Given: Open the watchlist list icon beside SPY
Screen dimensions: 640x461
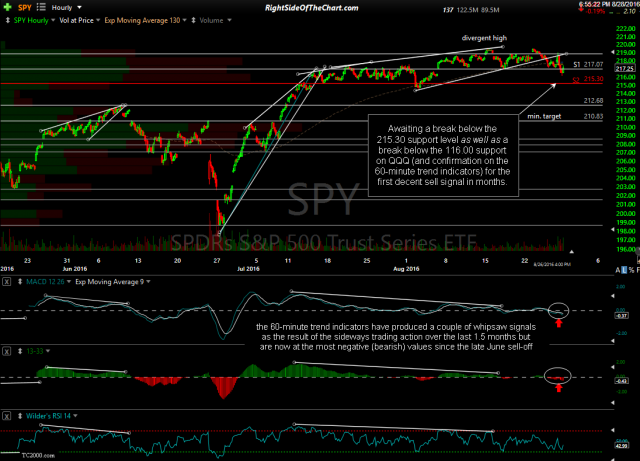Looking at the screenshot, I should 41,7.
